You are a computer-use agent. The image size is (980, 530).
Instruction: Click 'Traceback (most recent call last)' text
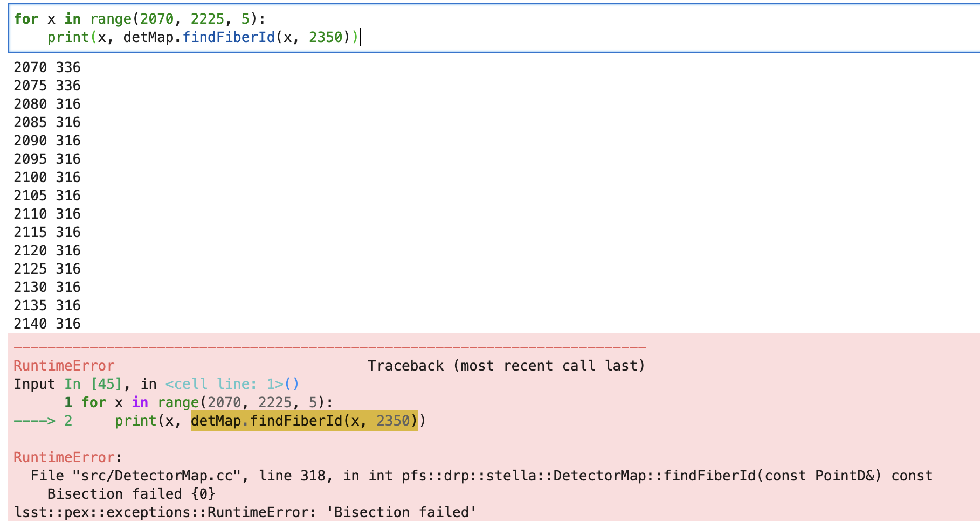(506, 366)
